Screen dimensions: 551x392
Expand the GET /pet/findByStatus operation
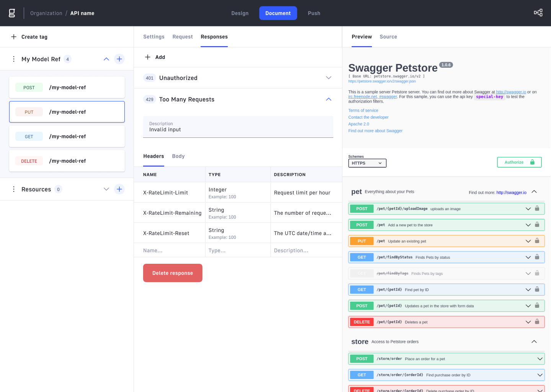528,257
